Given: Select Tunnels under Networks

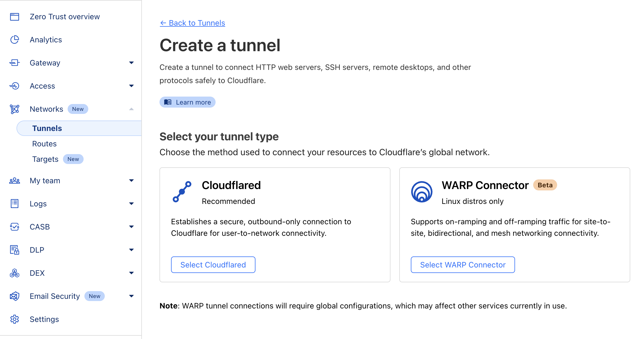Looking at the screenshot, I should pyautogui.click(x=47, y=128).
